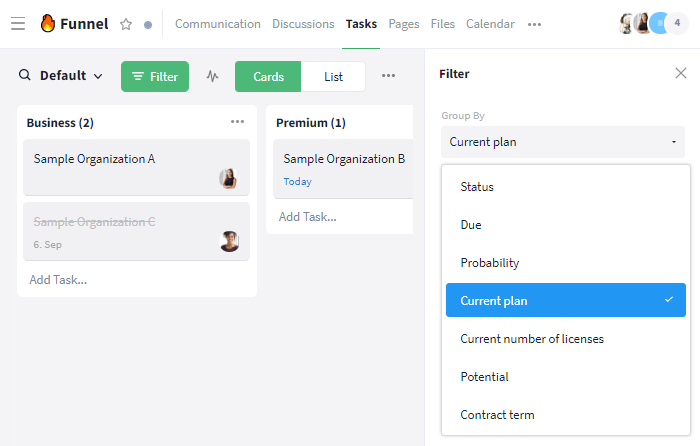The image size is (700, 446).
Task: Click assignee avatar on Sample Organization A
Action: tap(228, 178)
